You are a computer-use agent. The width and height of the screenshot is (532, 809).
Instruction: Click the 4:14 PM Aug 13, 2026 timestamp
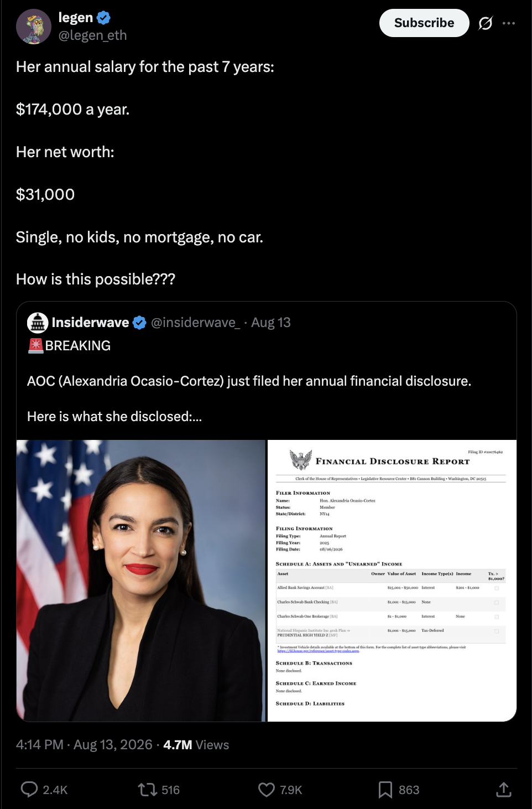click(x=84, y=745)
